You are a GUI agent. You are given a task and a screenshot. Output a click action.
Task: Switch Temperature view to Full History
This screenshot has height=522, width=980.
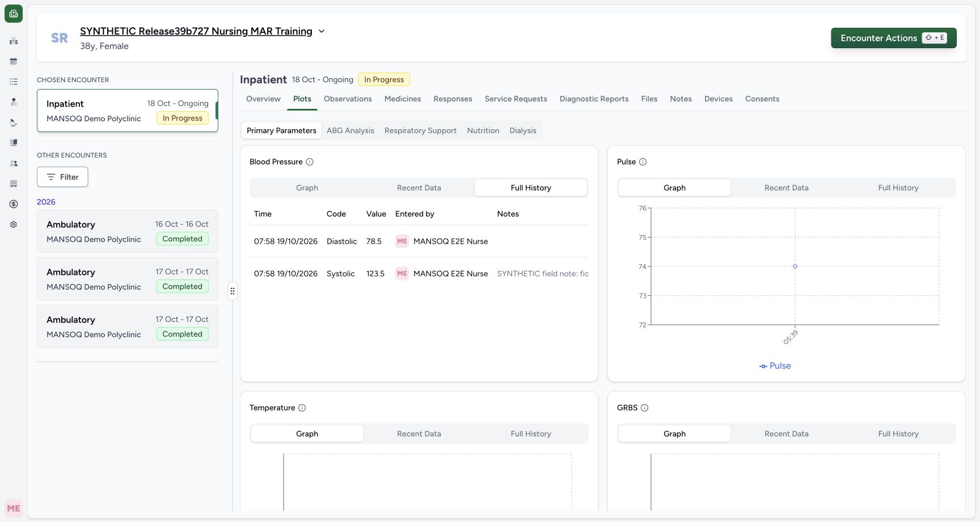tap(531, 434)
